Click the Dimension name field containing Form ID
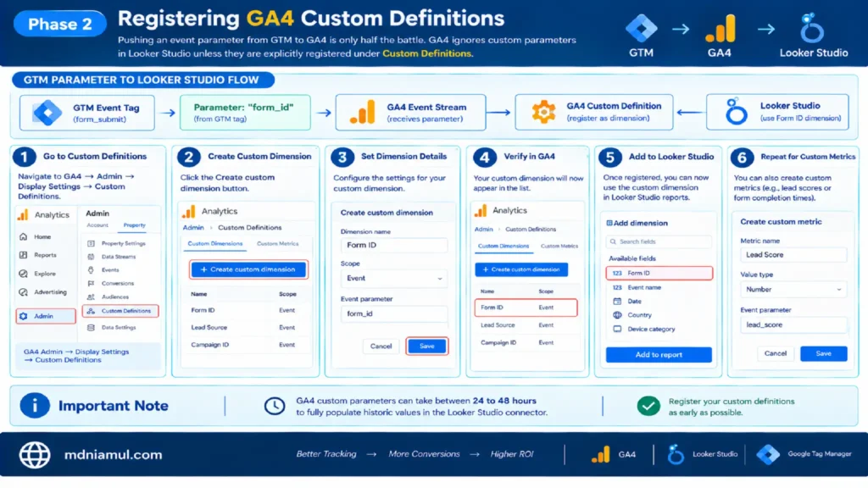 point(393,245)
